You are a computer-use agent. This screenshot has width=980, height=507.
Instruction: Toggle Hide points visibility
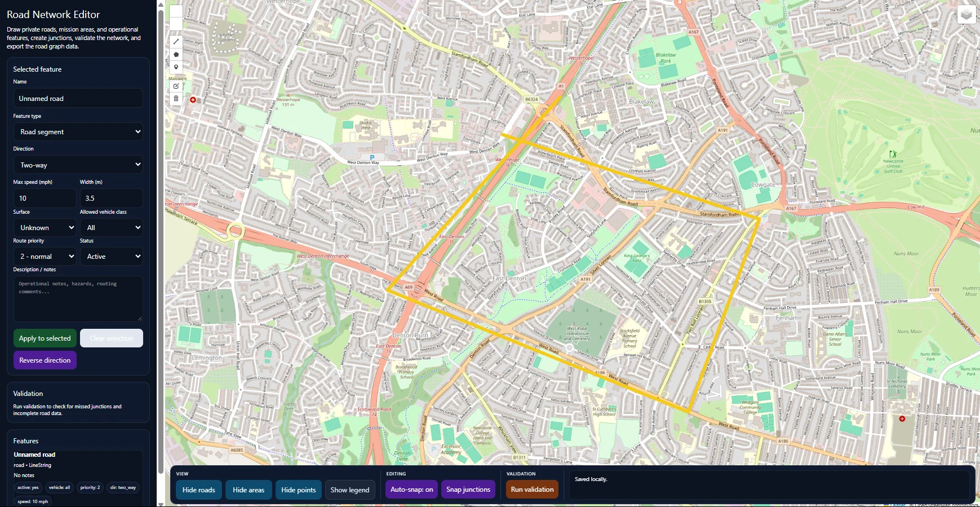pos(298,490)
